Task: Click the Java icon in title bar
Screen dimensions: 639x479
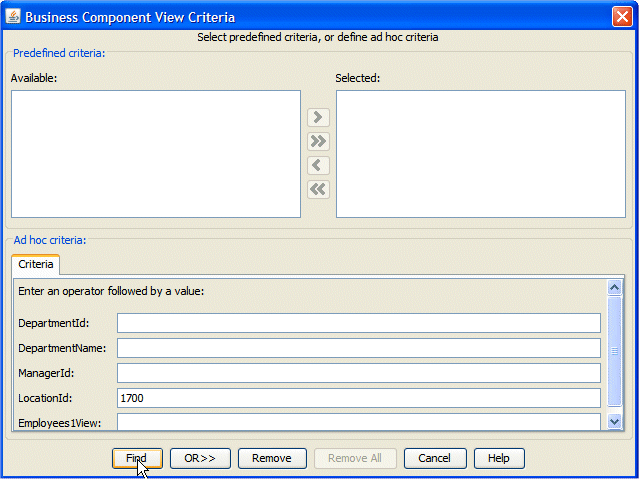Action: (13, 17)
